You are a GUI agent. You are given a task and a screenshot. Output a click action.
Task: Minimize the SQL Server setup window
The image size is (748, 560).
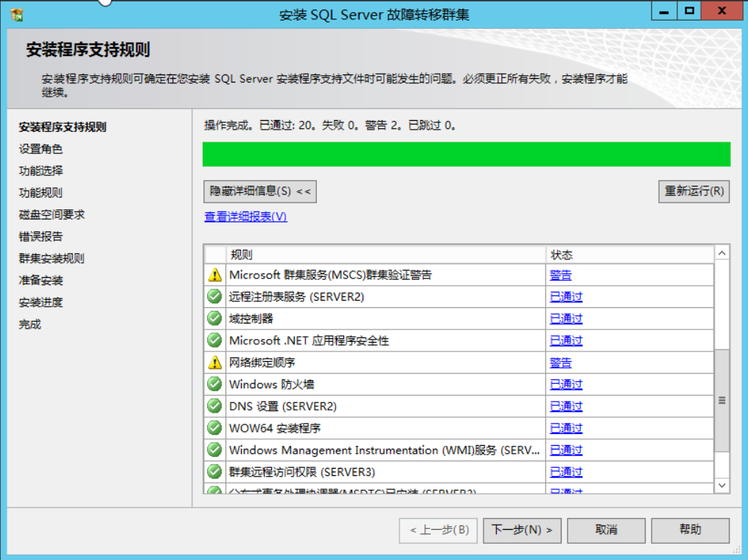click(x=664, y=11)
